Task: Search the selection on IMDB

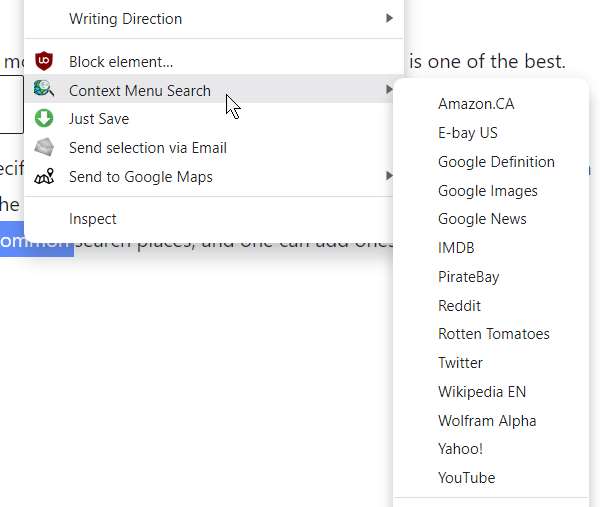Action: (456, 248)
